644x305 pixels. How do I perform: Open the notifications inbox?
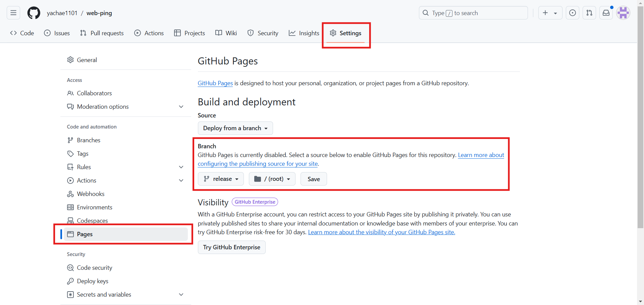click(606, 13)
